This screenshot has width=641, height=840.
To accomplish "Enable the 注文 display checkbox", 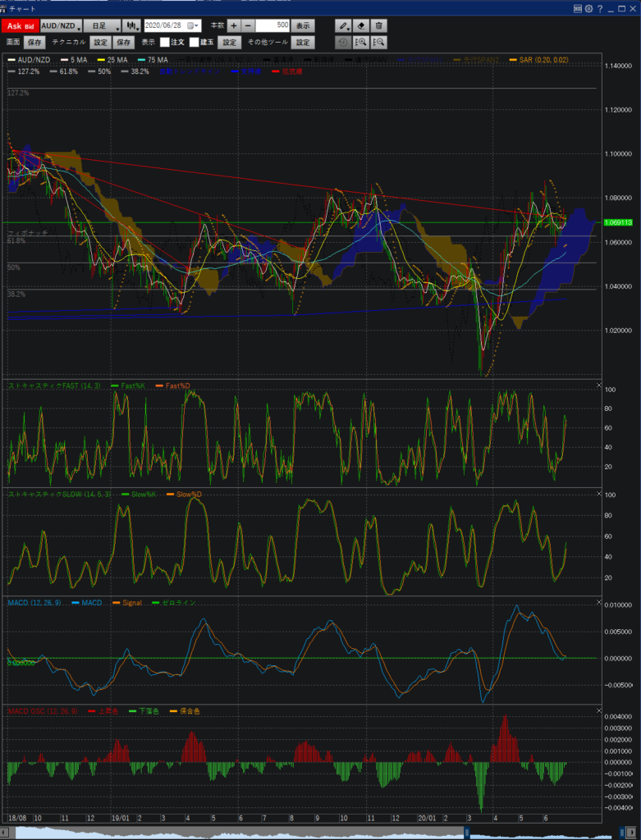I will pyautogui.click(x=164, y=42).
